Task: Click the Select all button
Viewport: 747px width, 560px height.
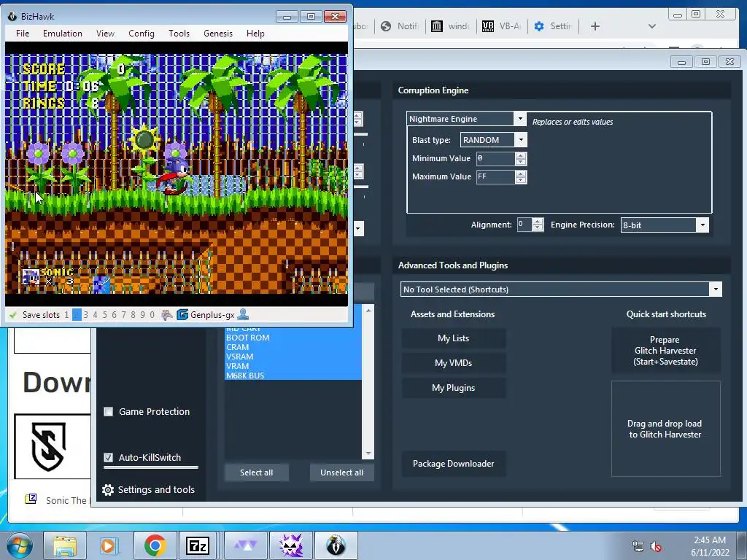Action: click(x=256, y=472)
